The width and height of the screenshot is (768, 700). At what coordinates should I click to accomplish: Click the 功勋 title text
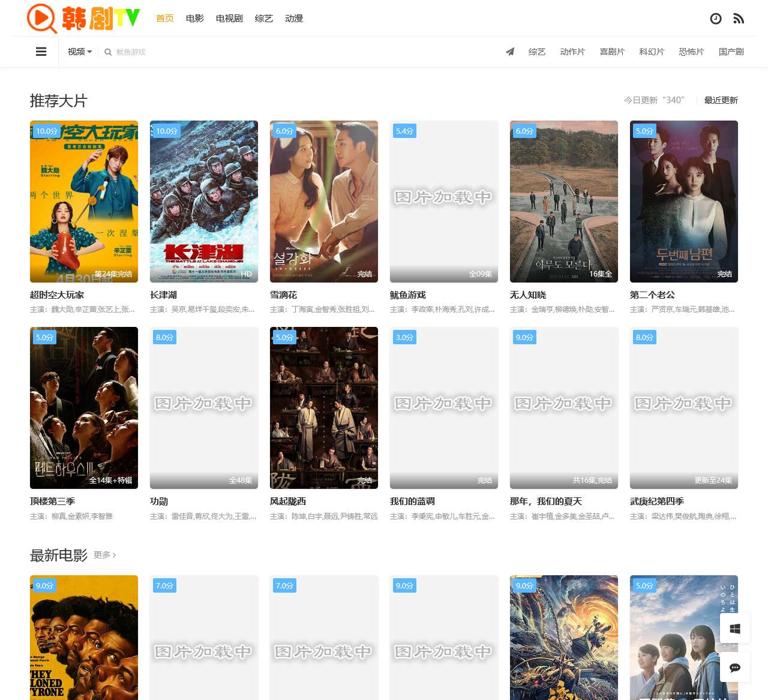click(159, 501)
